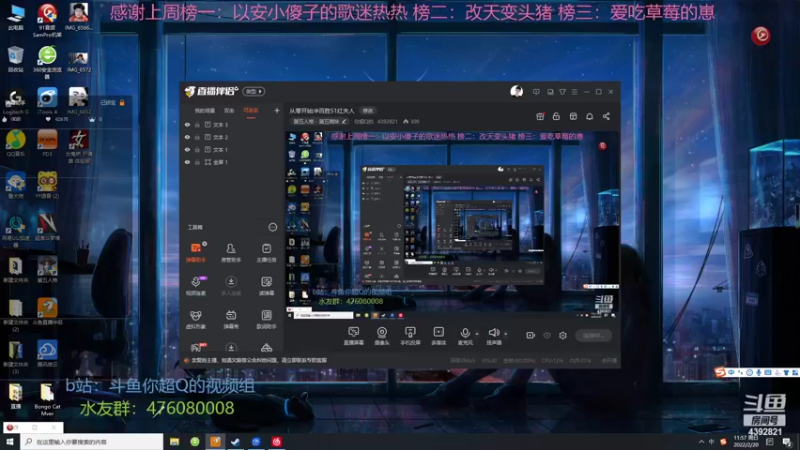
Task: Lock the 文本 3 layer
Action: pyautogui.click(x=197, y=124)
